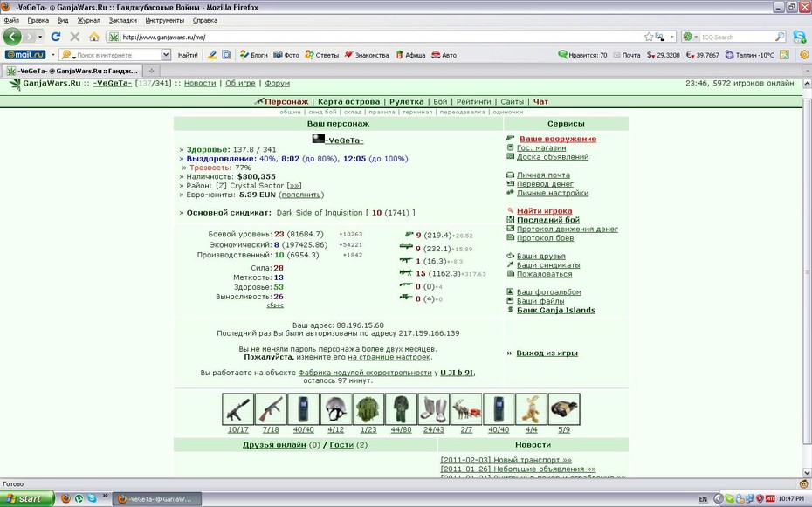Open the armored boots item icon
The height and width of the screenshot is (507, 812).
point(433,409)
